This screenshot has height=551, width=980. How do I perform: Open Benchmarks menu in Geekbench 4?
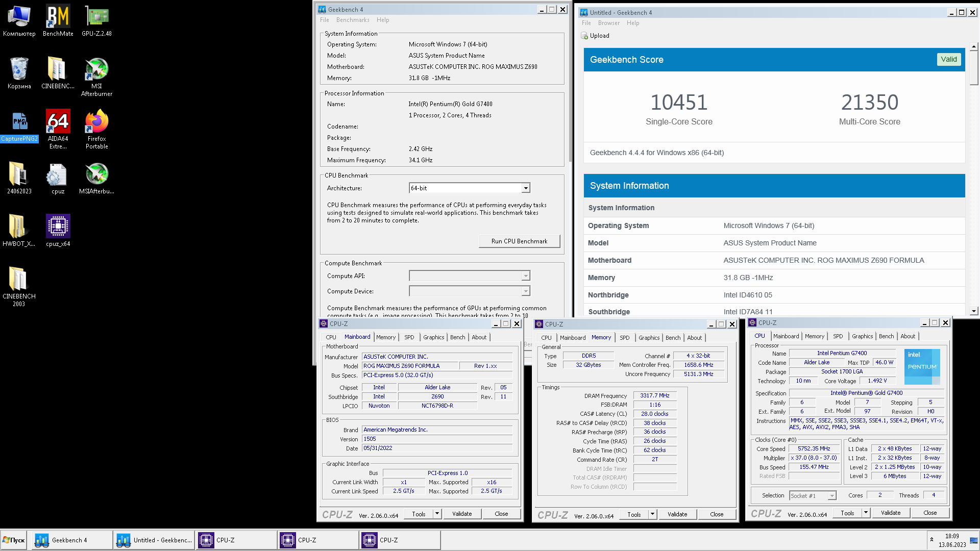353,20
